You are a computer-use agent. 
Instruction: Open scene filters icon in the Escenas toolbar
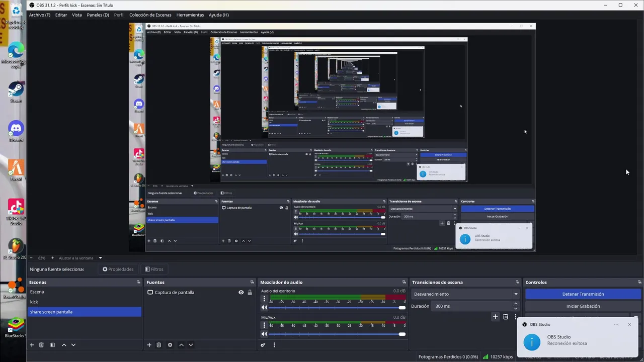(x=52, y=345)
